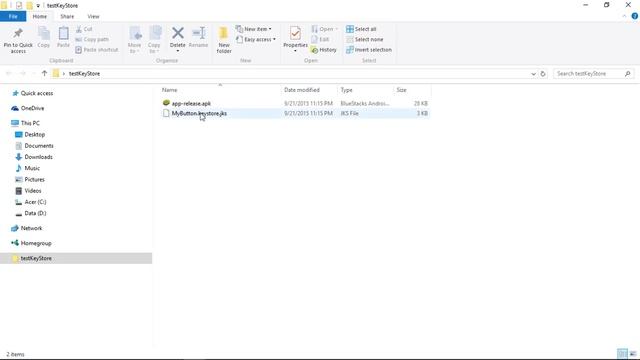This screenshot has width=640, height=360.
Task: Expand the Delete options arrow
Action: pyautogui.click(x=178, y=51)
